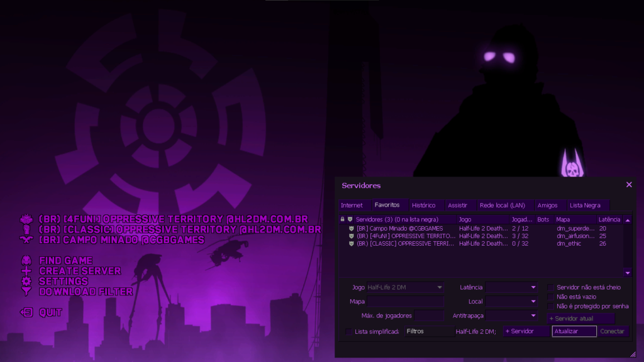Click '(BR) [CLASSIC] OPPRESSIVE TERRITORY' menu link
This screenshot has height=362, width=644.
point(180,229)
